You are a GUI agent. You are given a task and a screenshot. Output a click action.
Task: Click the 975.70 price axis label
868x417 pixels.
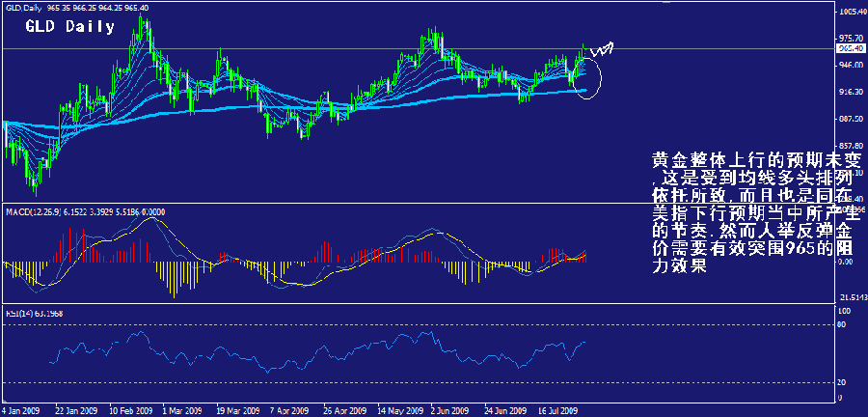tap(852, 39)
